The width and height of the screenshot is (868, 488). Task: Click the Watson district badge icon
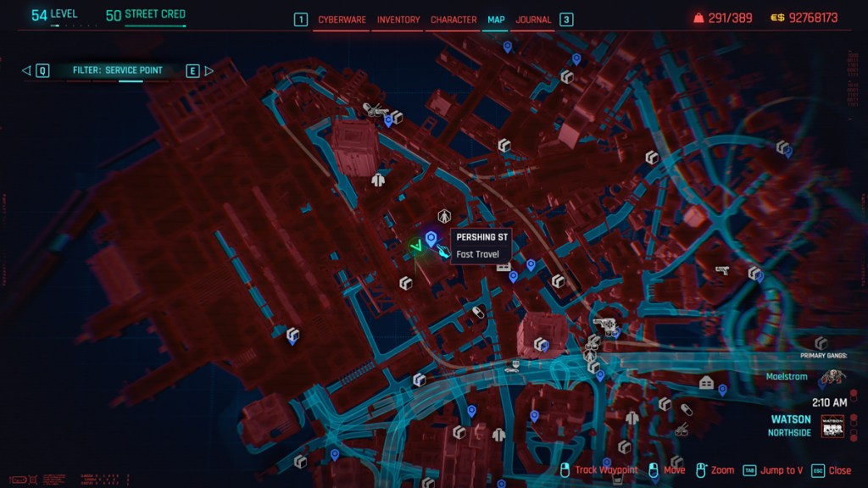[x=833, y=425]
